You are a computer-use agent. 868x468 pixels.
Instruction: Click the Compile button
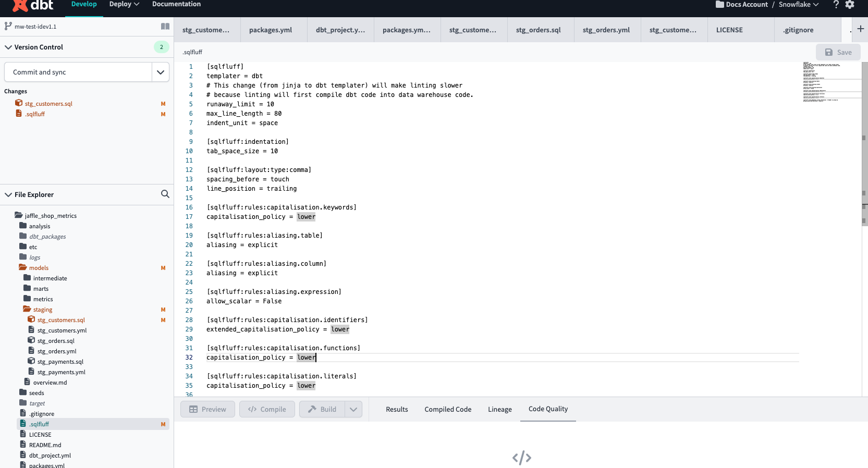[267, 409]
